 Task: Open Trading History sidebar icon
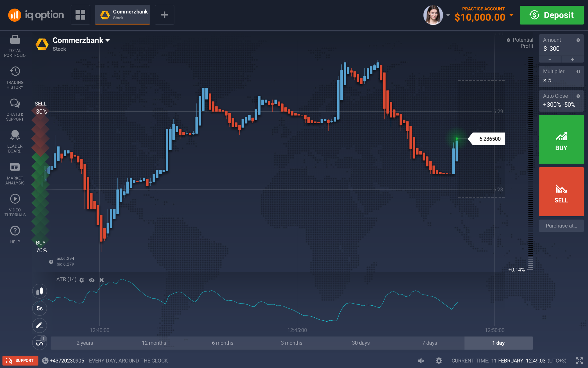click(15, 72)
